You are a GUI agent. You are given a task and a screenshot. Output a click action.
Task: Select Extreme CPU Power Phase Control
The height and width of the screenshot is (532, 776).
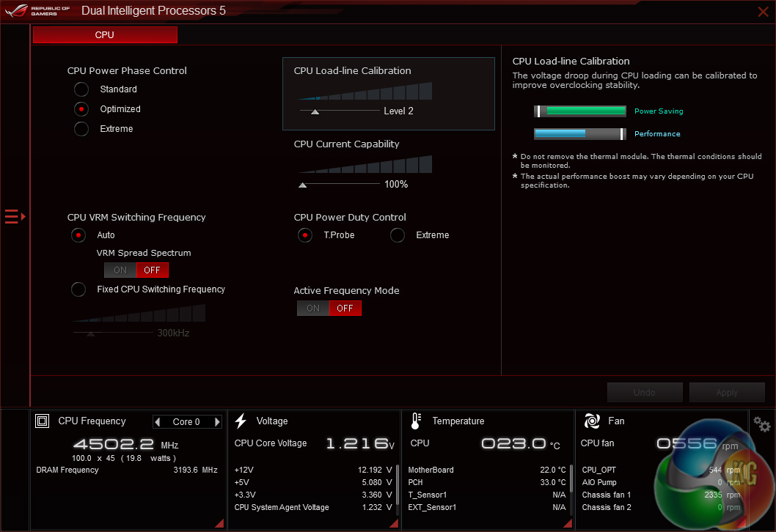coord(81,129)
